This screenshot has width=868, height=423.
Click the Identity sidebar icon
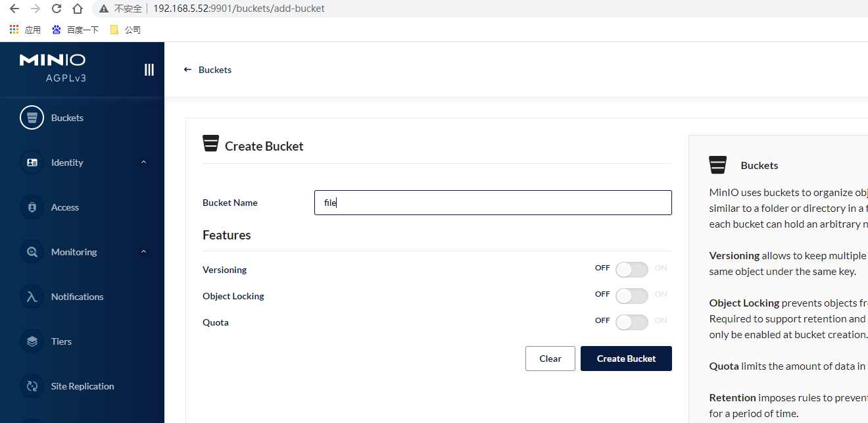32,162
